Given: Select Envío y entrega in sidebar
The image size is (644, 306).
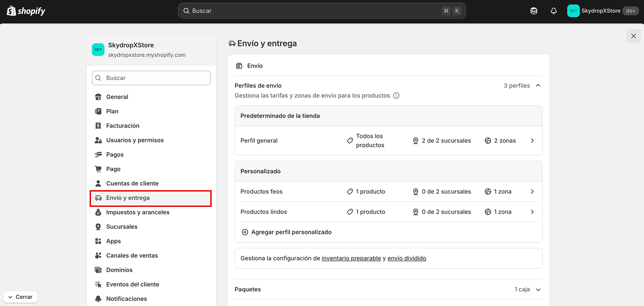Looking at the screenshot, I should click(x=151, y=198).
